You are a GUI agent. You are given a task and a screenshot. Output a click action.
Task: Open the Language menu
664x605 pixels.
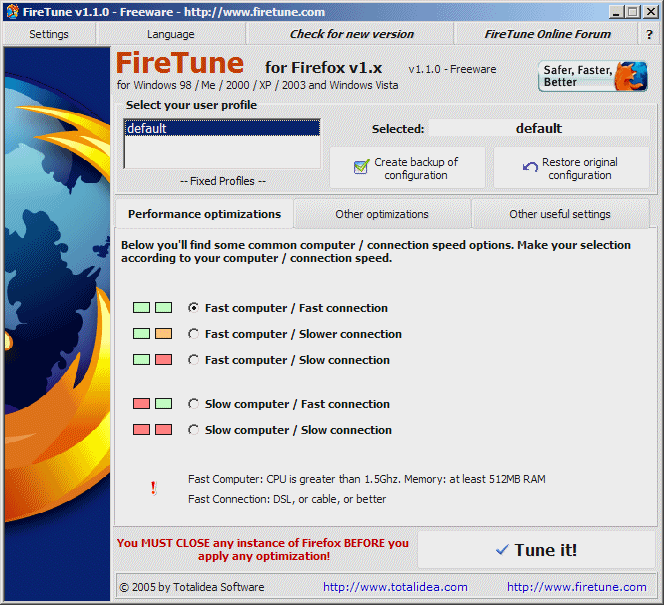(171, 34)
